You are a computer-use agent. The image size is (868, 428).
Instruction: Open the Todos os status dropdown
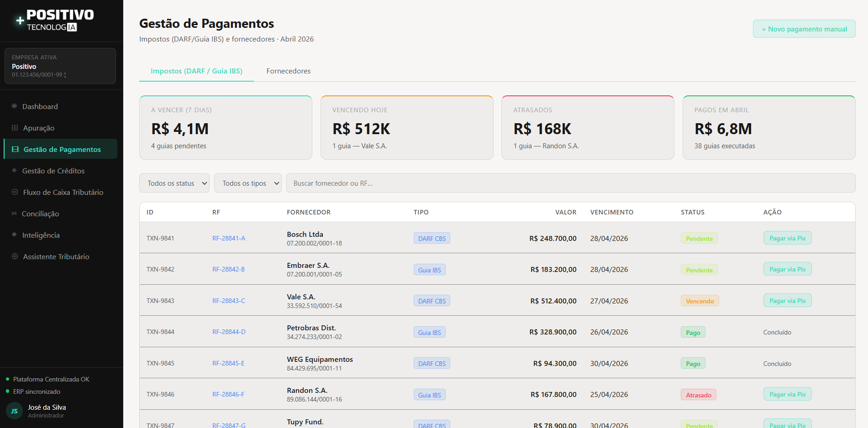click(174, 183)
